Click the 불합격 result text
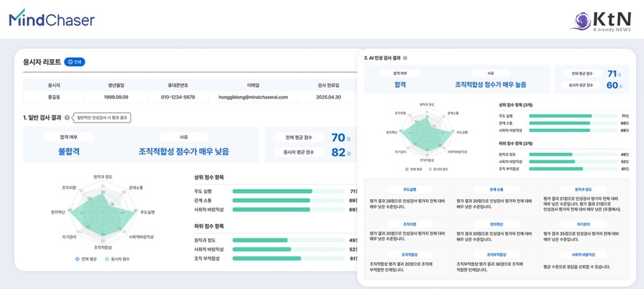The height and width of the screenshot is (289, 644). coord(68,152)
